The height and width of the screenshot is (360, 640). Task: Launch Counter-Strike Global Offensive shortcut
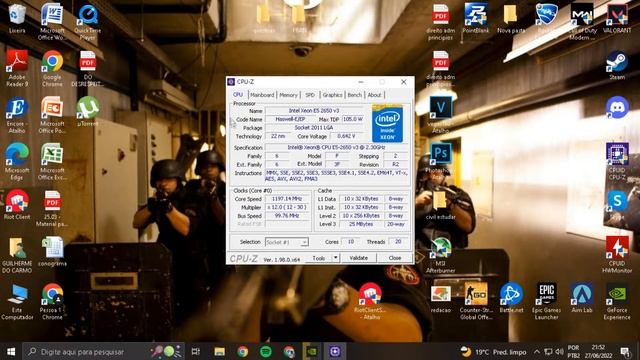476,302
